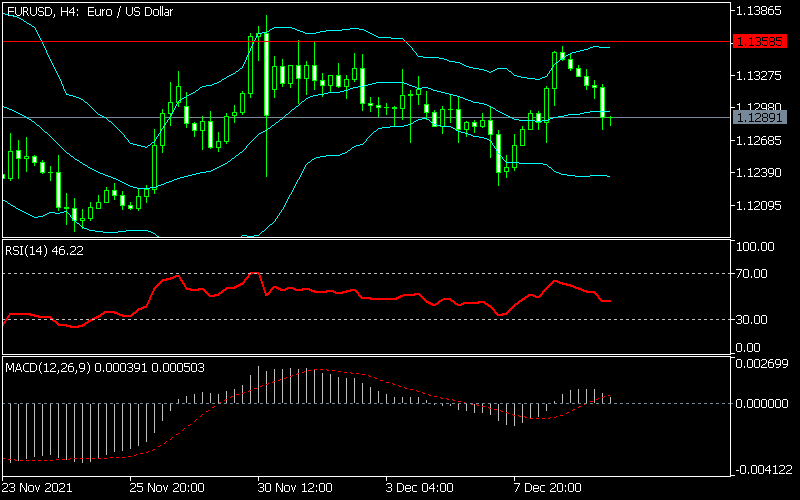Click the RSI 0.00 scale label
The height and width of the screenshot is (500, 800).
[x=749, y=348]
